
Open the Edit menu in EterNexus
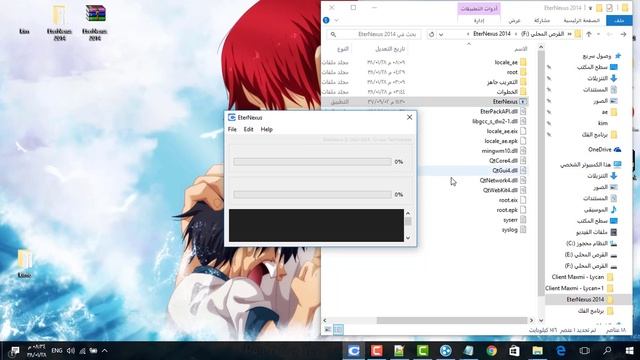click(x=248, y=129)
